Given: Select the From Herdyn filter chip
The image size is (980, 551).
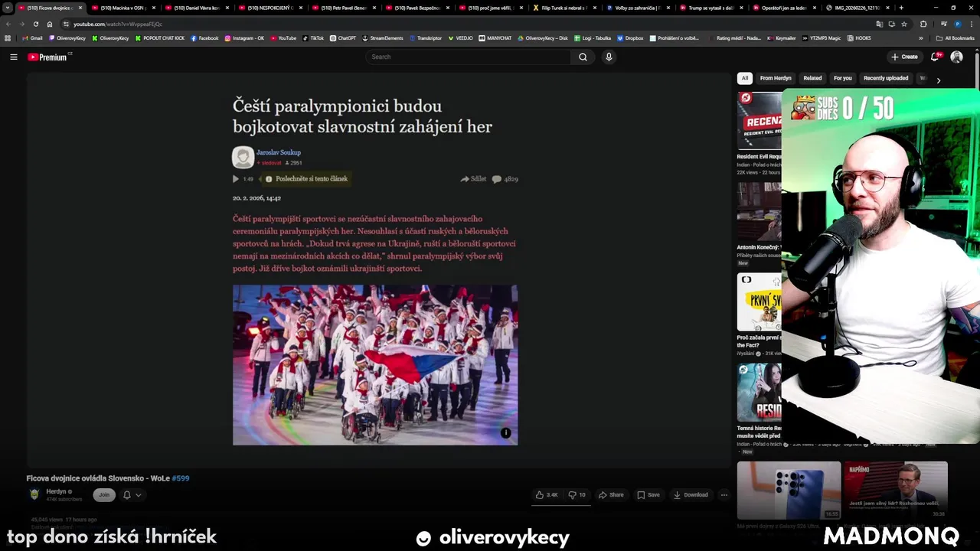Looking at the screenshot, I should pyautogui.click(x=776, y=78).
